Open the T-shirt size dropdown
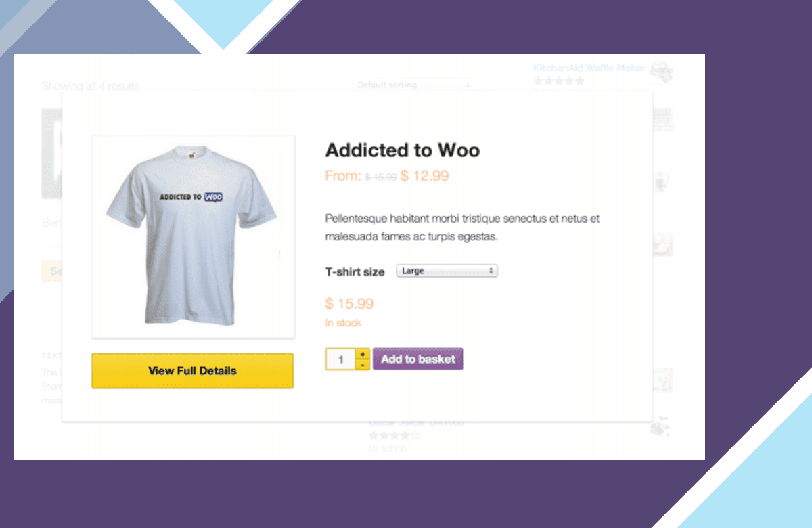 pos(447,271)
